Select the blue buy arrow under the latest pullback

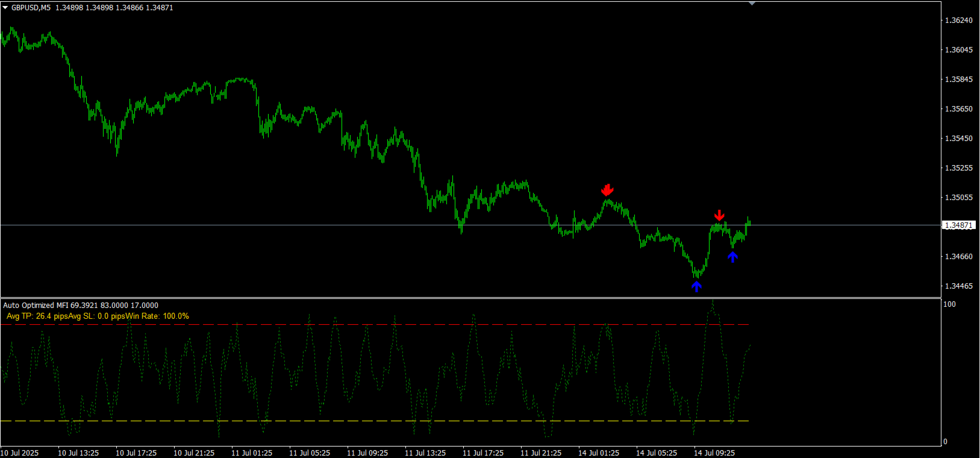pos(732,257)
